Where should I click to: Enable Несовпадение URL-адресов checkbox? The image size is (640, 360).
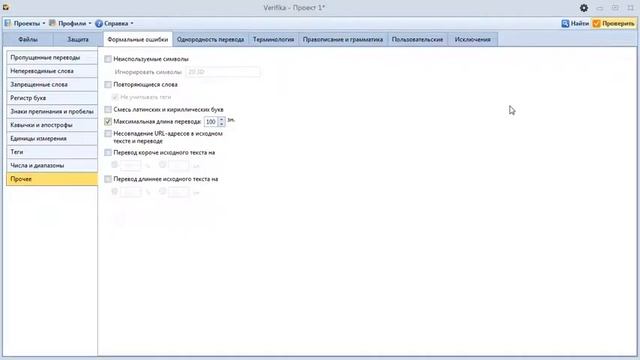[108, 133]
